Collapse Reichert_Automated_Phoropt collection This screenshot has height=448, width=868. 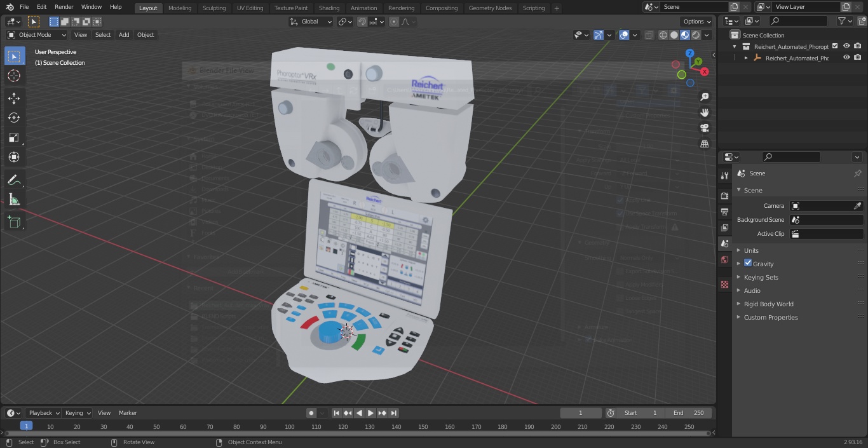tap(735, 46)
